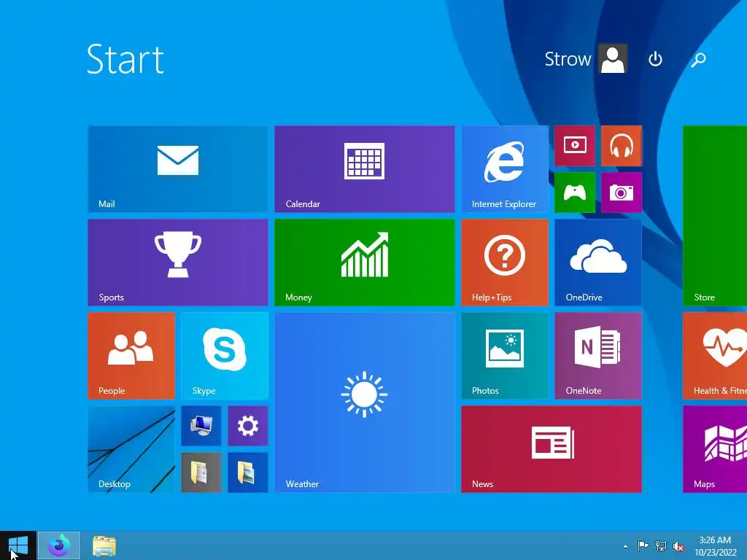The height and width of the screenshot is (560, 747).
Task: Open File Explorer from the taskbar
Action: pyautogui.click(x=104, y=545)
